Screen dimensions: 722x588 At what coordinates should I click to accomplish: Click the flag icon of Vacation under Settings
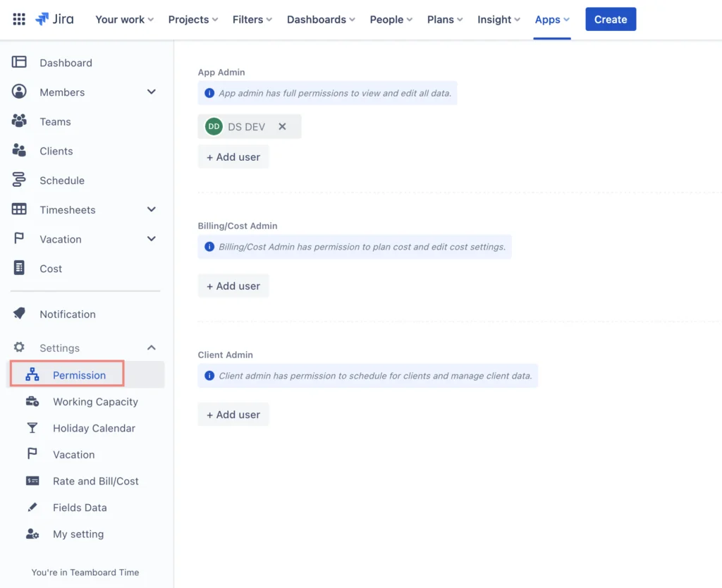point(32,454)
